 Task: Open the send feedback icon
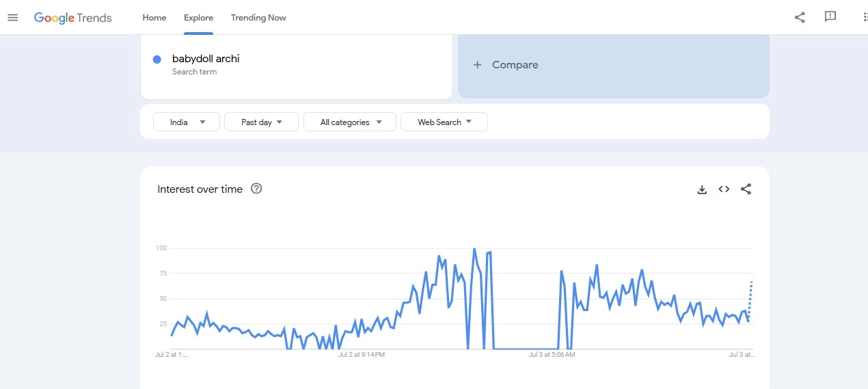pos(830,17)
